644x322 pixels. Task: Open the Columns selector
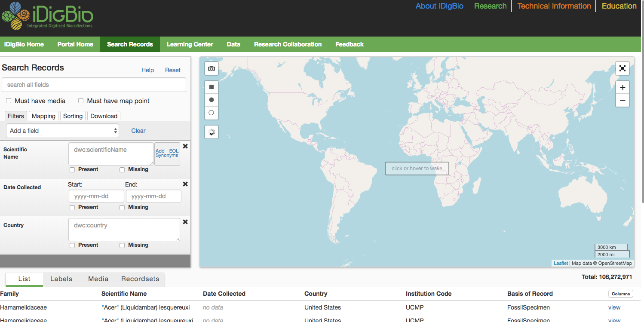[620, 294]
